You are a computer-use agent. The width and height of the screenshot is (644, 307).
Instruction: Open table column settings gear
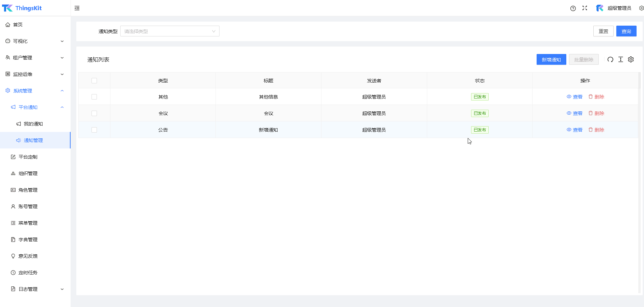(x=630, y=60)
